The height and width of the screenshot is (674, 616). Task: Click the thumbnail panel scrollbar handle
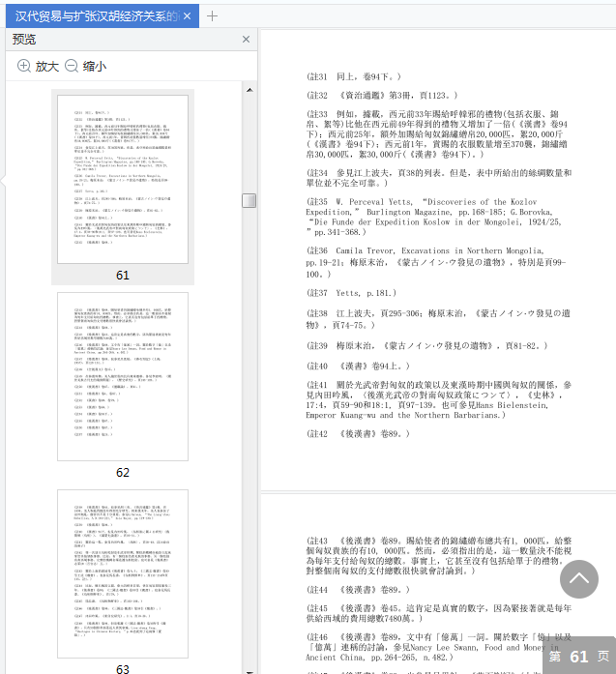click(x=249, y=201)
